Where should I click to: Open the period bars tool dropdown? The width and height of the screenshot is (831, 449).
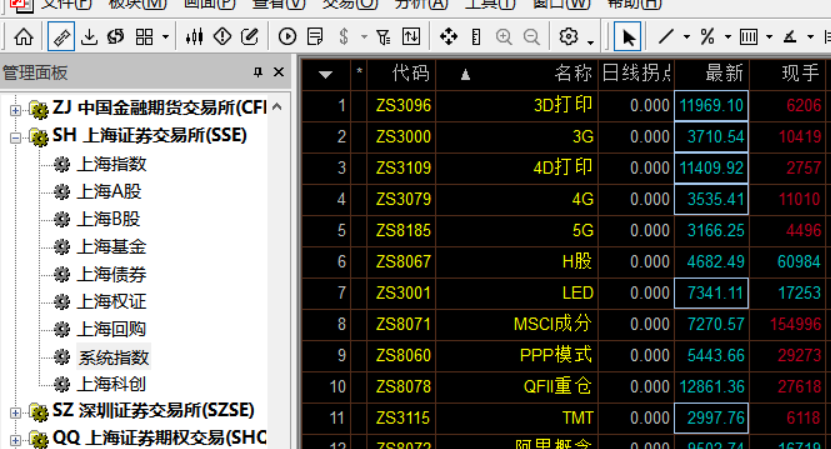(770, 37)
